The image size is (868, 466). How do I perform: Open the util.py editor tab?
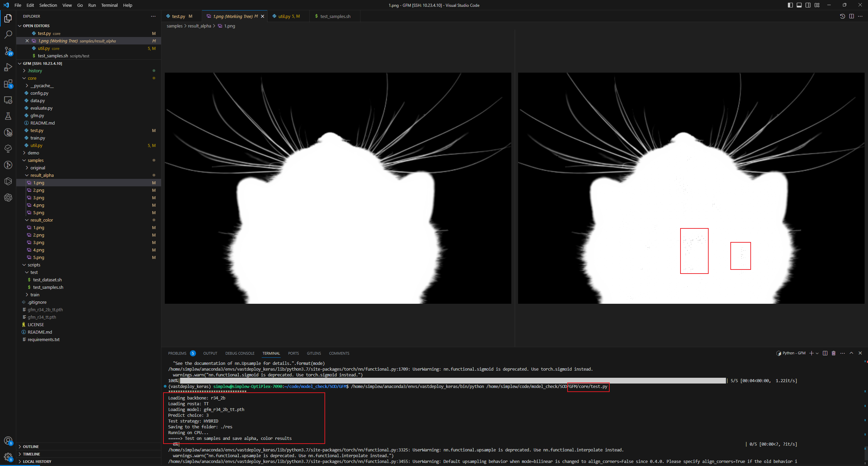[284, 16]
